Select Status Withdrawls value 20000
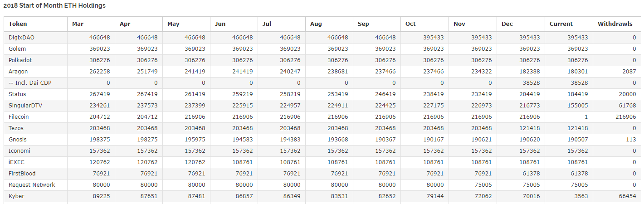Image resolution: width=644 pixels, height=204 pixels. coord(626,94)
